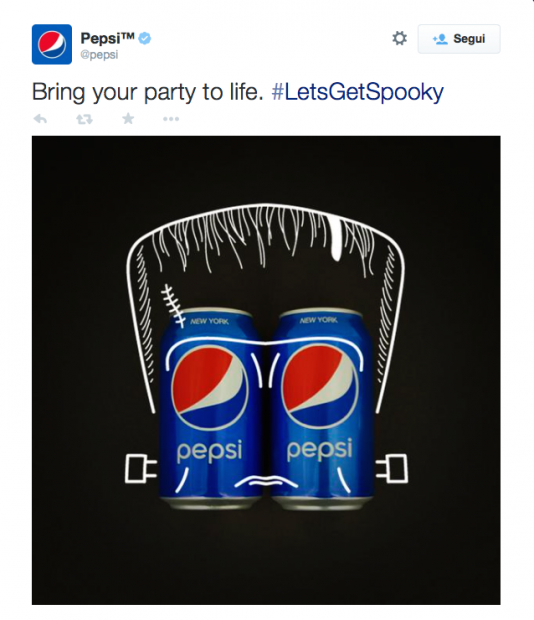Click the tweet text "Bring your party to life."
The height and width of the screenshot is (620, 534).
147,92
